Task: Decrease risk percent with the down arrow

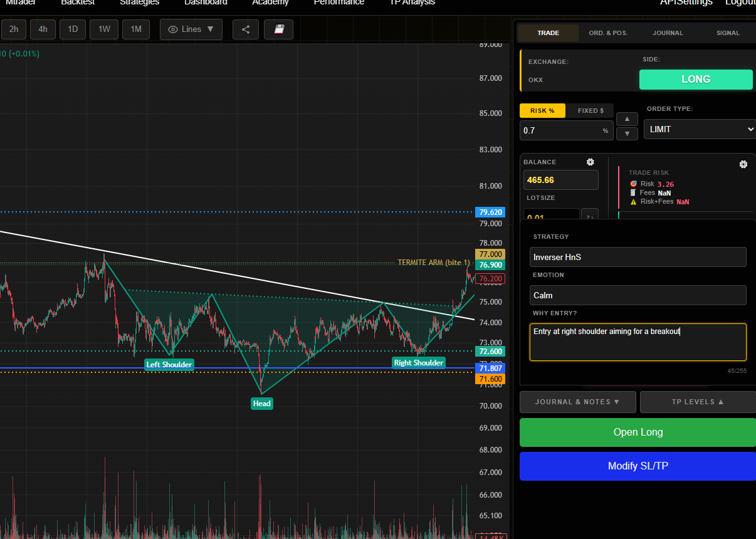Action: [627, 133]
